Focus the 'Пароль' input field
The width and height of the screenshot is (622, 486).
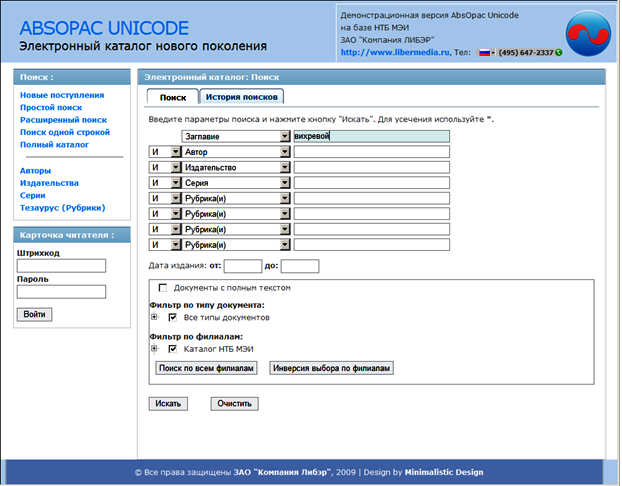pyautogui.click(x=61, y=292)
